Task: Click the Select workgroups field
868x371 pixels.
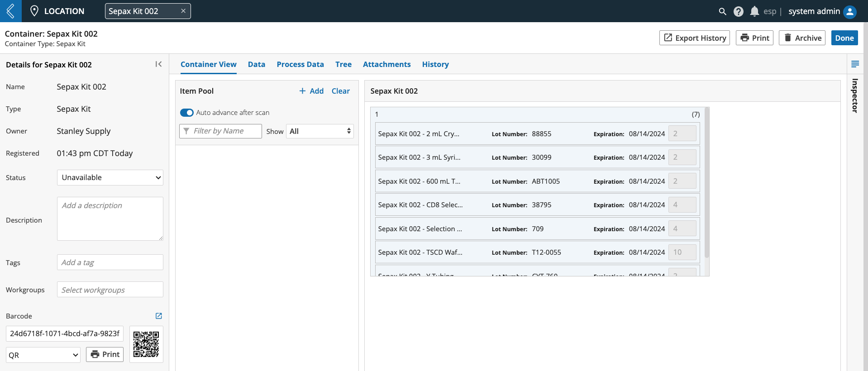Action: [110, 290]
